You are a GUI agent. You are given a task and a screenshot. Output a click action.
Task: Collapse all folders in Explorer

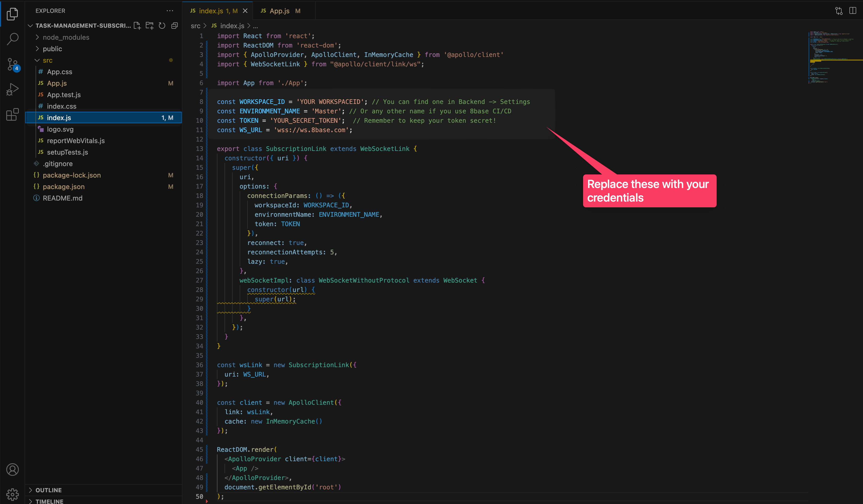174,26
